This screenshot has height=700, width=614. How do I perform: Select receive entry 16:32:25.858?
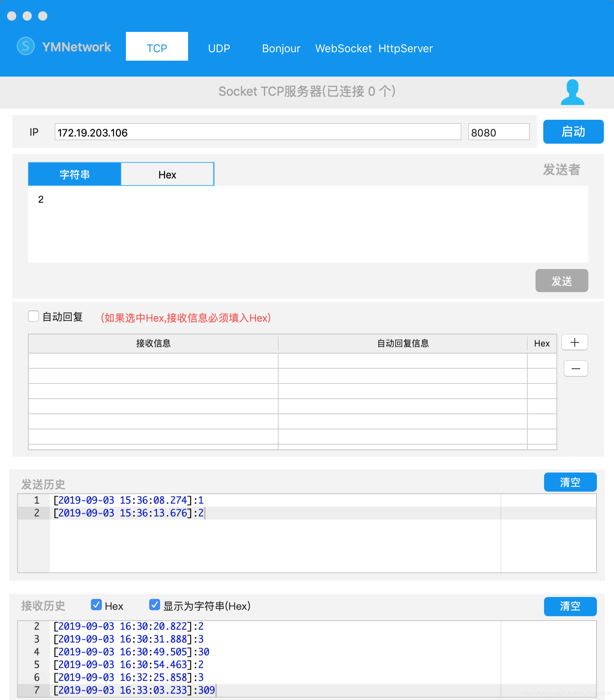(128, 677)
